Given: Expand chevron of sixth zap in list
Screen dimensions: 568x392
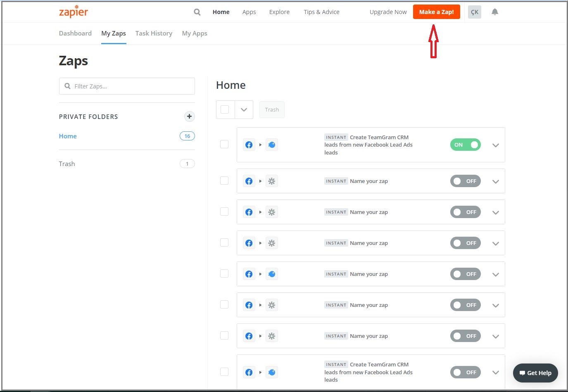Looking at the screenshot, I should tap(496, 305).
